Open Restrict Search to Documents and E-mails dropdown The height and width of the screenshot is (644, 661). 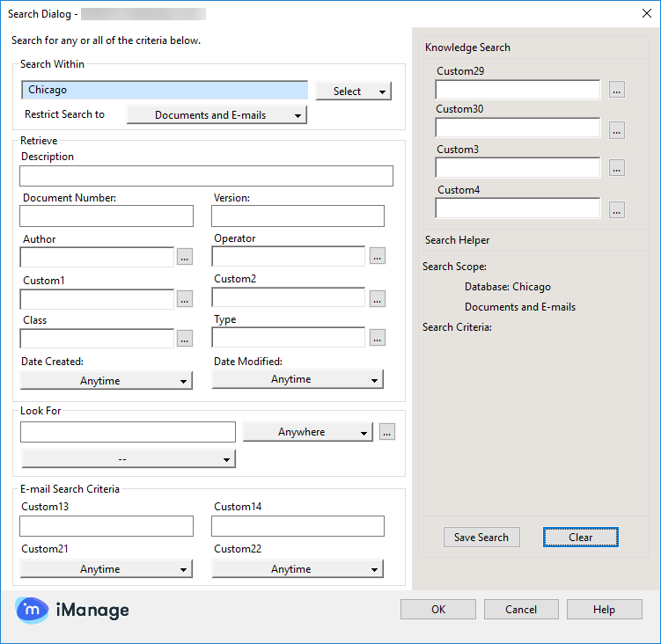[217, 115]
